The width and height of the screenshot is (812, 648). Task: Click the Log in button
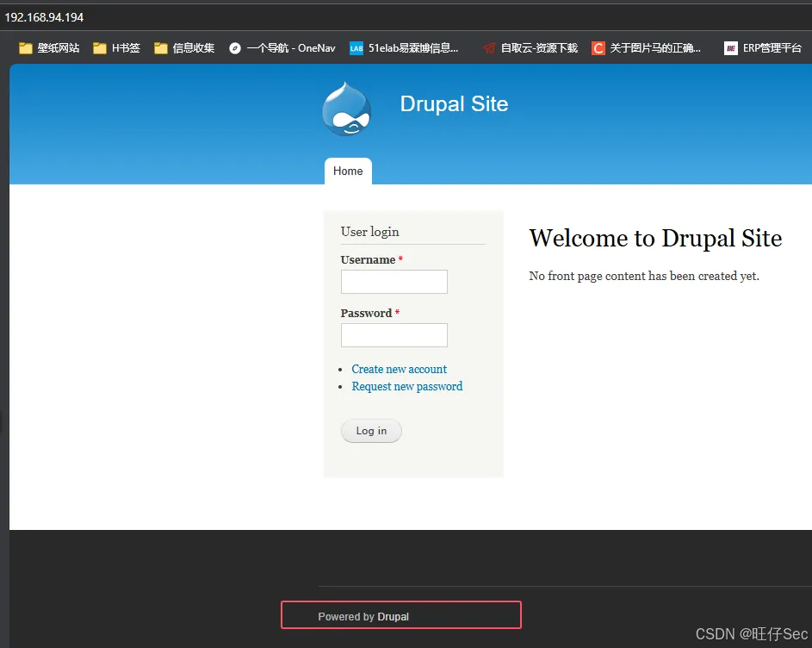pos(371,431)
